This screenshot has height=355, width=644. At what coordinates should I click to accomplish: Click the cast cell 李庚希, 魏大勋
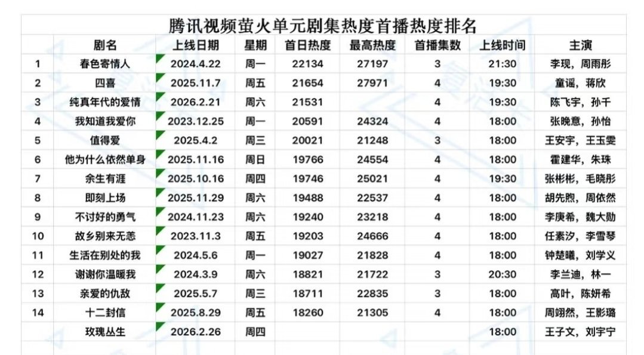coord(580,217)
